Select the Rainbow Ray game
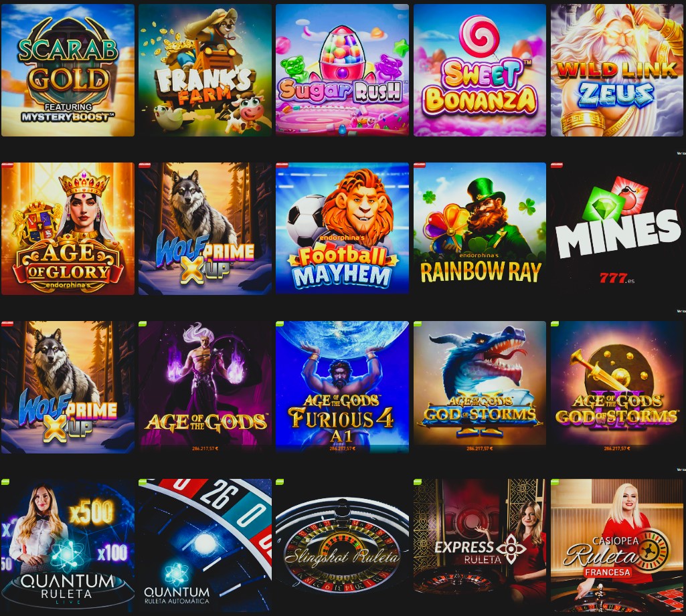The height and width of the screenshot is (616, 686). point(480,229)
